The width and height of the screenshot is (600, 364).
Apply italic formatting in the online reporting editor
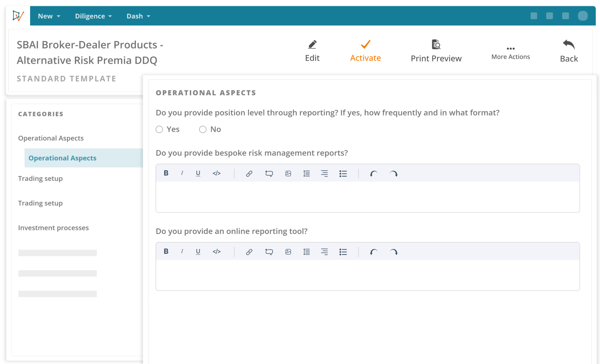[x=182, y=252]
